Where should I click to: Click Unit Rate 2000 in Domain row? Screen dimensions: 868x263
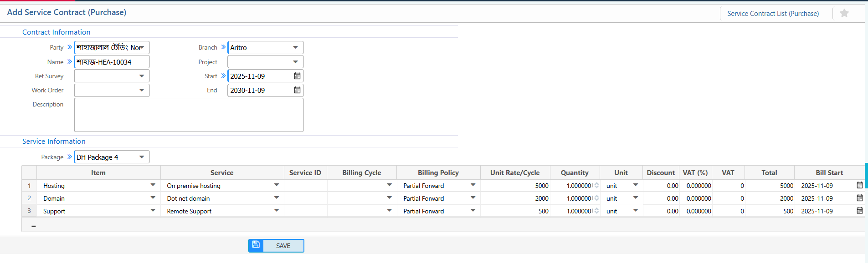[515, 198]
